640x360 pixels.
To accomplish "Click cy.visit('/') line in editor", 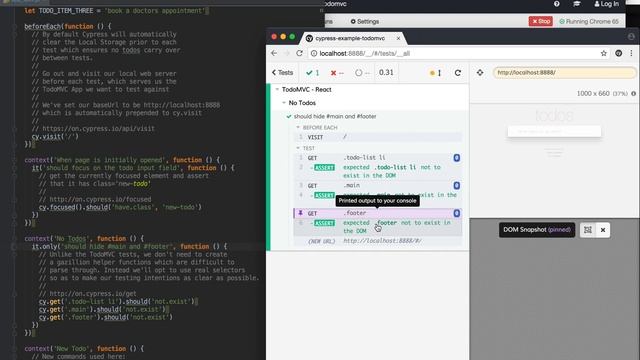I will [x=55, y=136].
